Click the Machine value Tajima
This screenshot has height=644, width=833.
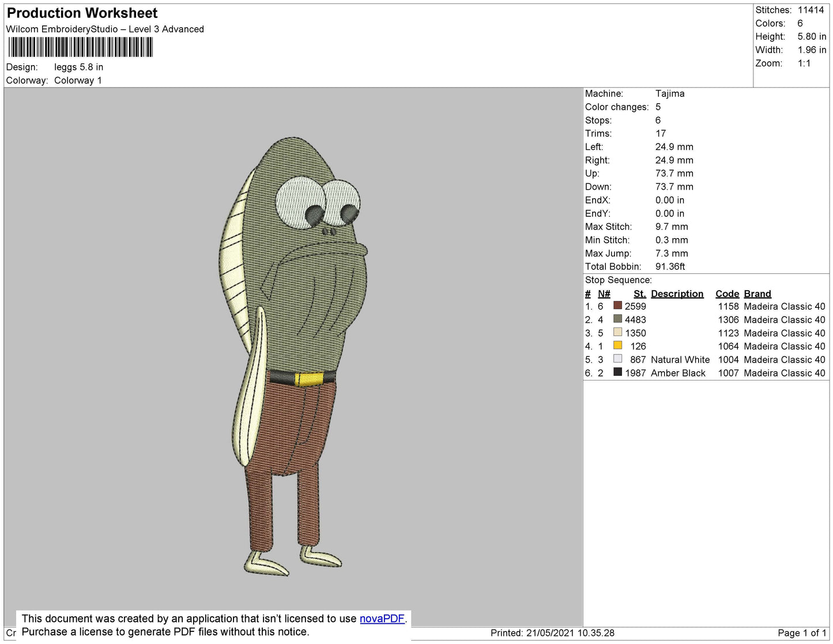(670, 93)
